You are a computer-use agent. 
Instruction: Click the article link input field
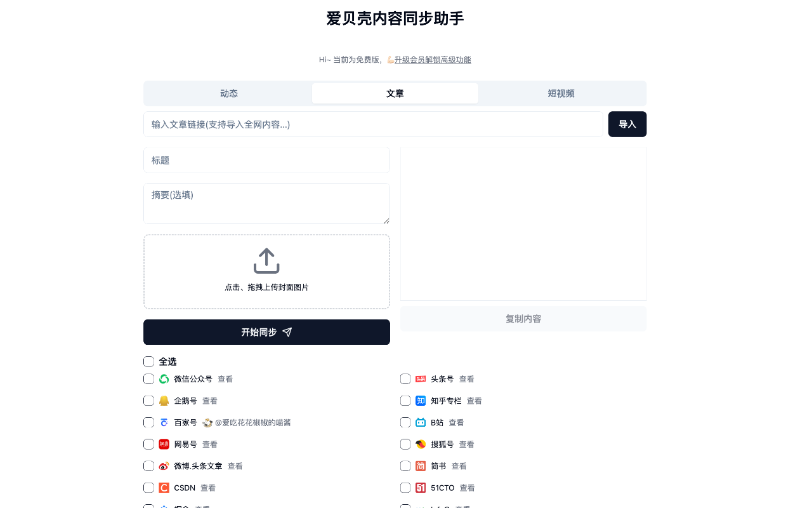(373, 124)
